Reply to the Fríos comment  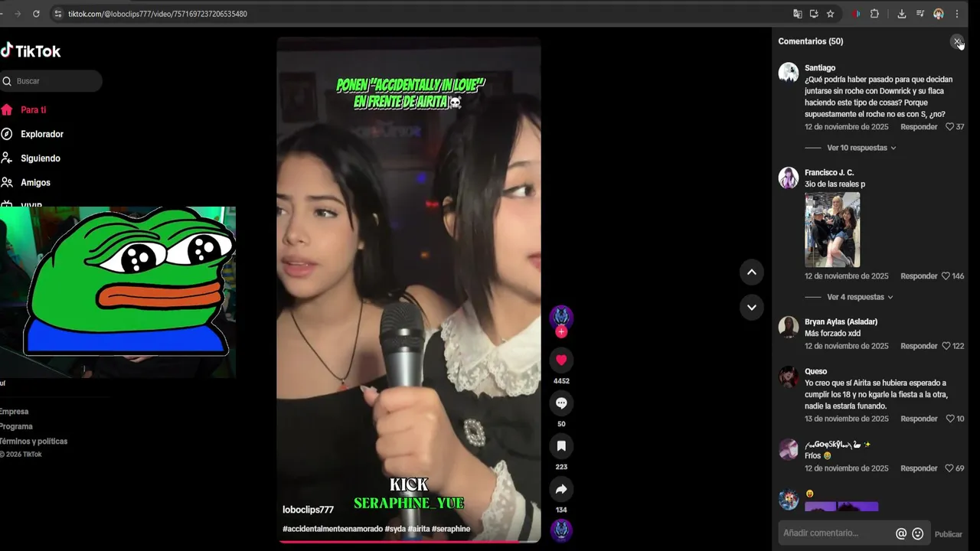pos(919,468)
